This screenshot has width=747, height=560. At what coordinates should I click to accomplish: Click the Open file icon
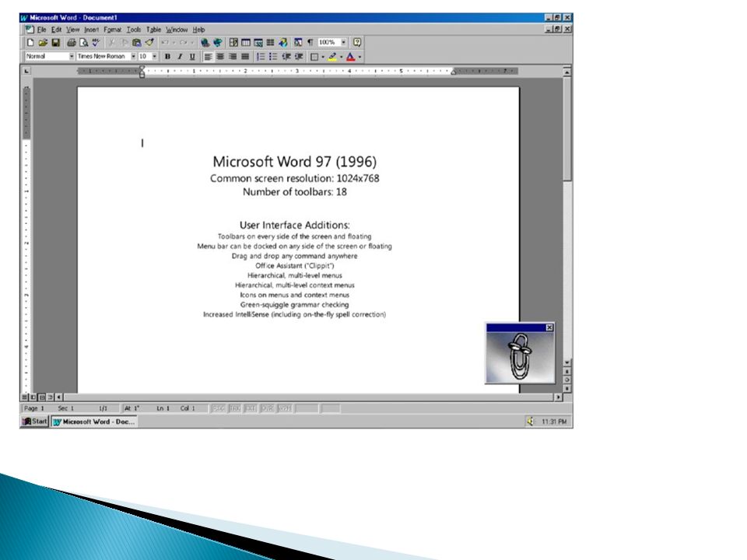[43, 42]
